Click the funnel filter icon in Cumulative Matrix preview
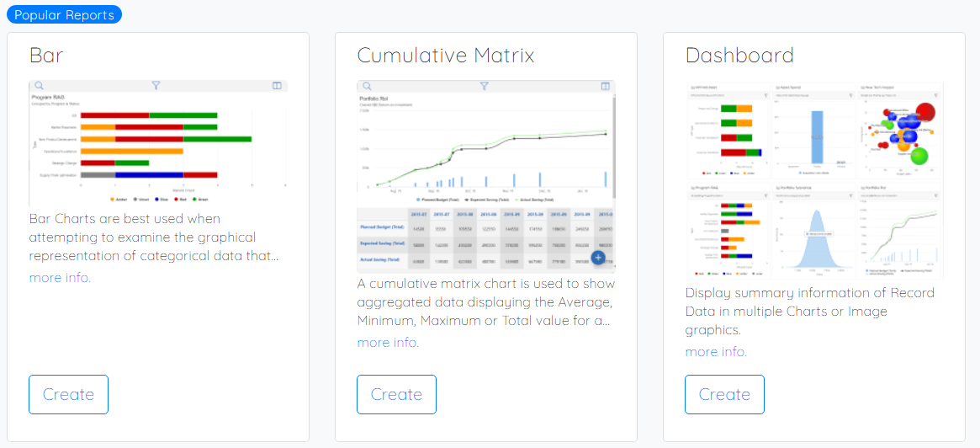This screenshot has height=448, width=980. coord(484,87)
